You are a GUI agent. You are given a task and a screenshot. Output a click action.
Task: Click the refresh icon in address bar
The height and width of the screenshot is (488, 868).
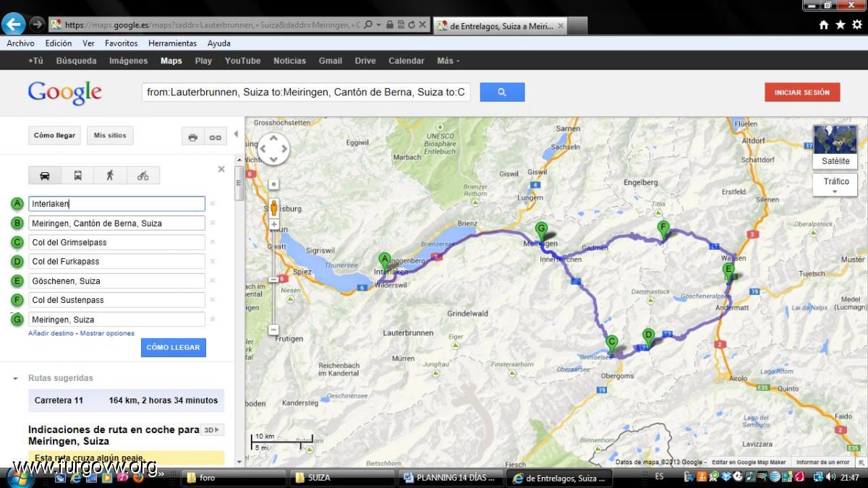(x=412, y=25)
